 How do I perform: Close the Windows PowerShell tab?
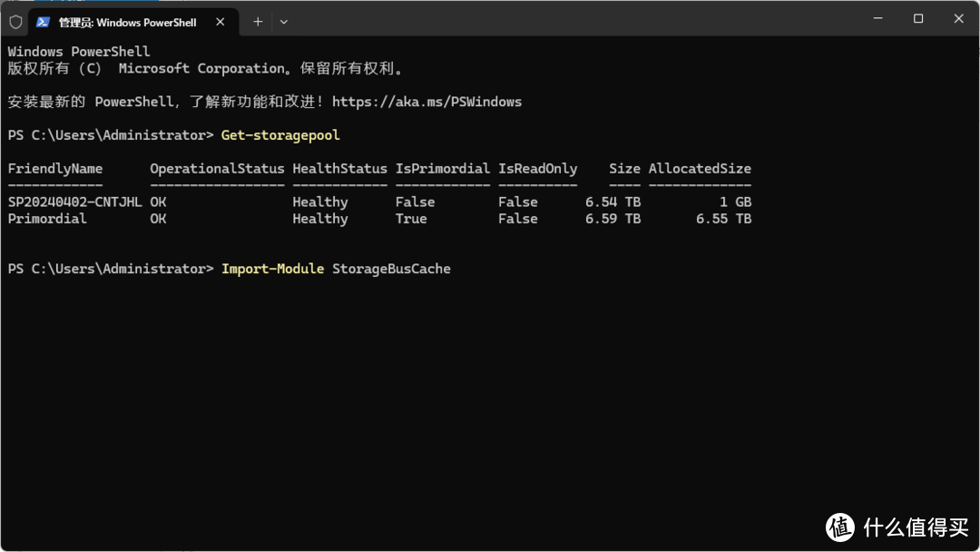click(x=220, y=22)
